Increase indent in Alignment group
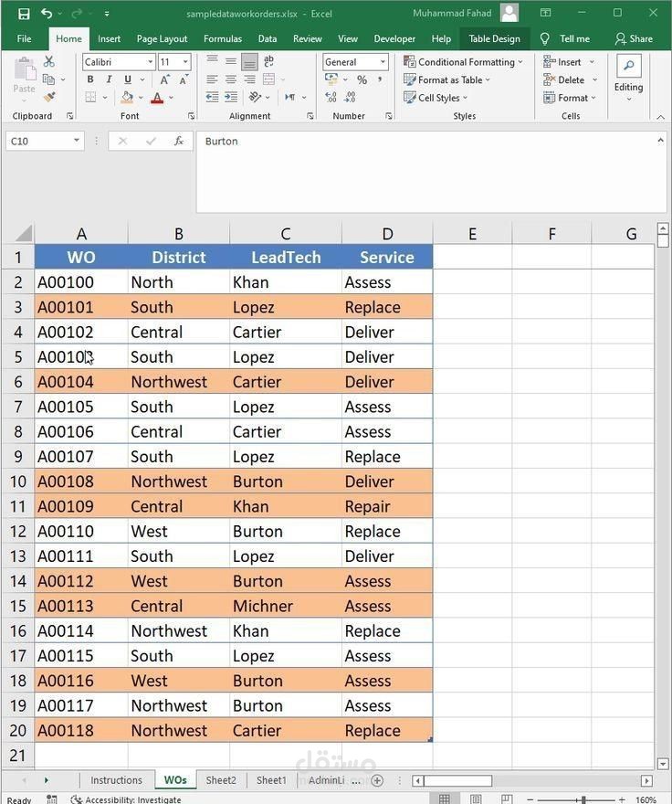Image resolution: width=672 pixels, height=804 pixels. tap(231, 97)
